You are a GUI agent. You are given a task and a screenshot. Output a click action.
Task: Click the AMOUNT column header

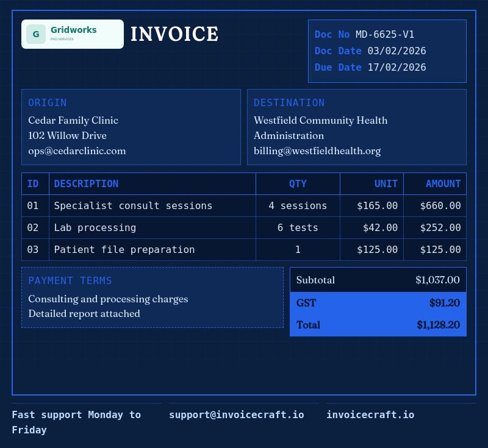coord(443,183)
